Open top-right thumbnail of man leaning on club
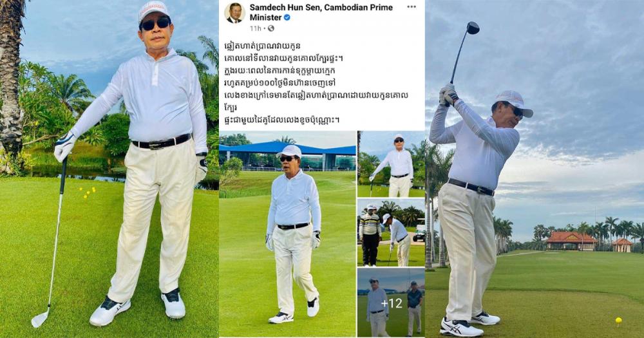The image size is (644, 338). 391,164
